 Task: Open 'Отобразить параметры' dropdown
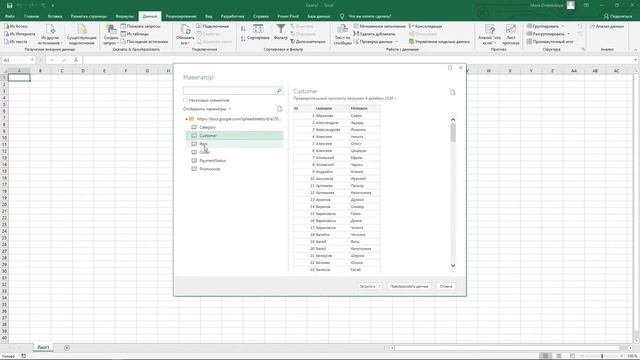coord(207,109)
